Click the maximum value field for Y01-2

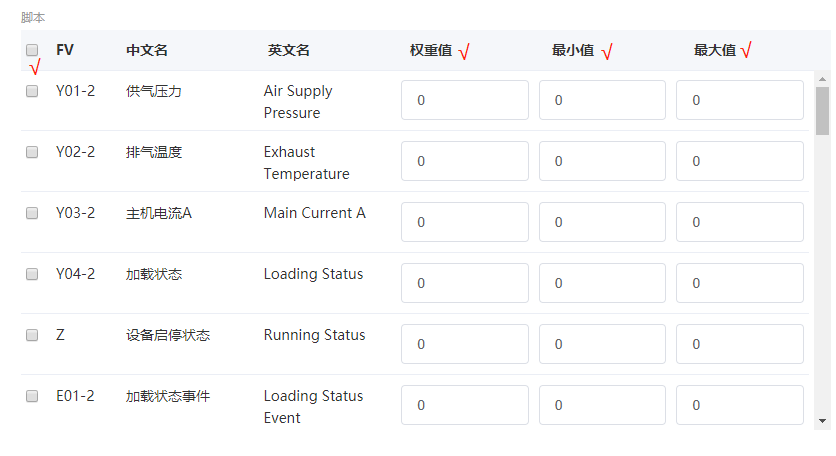pyautogui.click(x=739, y=100)
